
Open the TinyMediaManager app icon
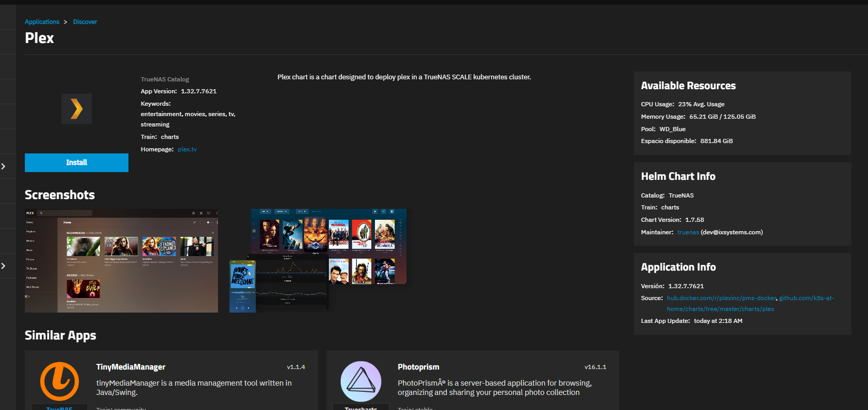(60, 381)
